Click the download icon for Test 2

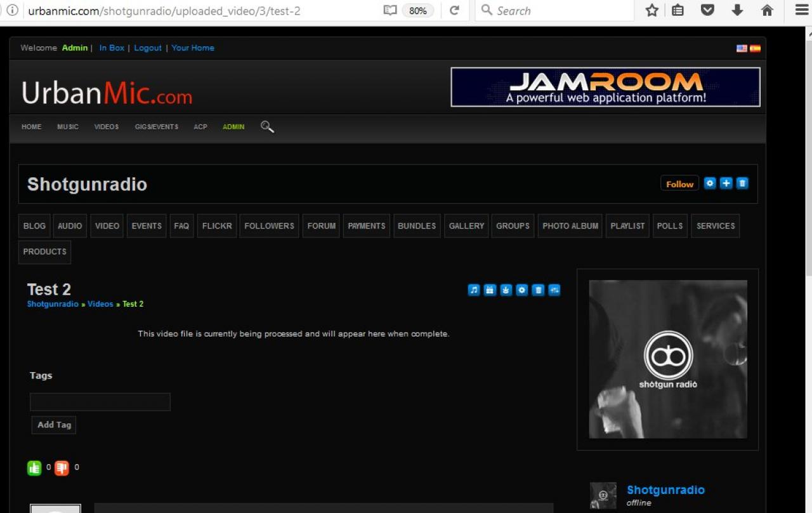click(506, 290)
